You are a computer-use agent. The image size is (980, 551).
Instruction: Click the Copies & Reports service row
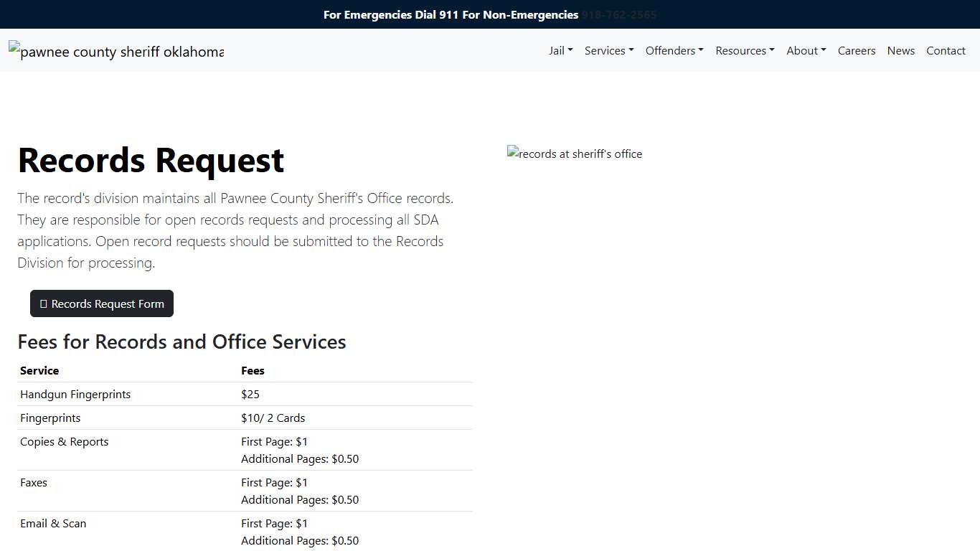[x=65, y=442]
